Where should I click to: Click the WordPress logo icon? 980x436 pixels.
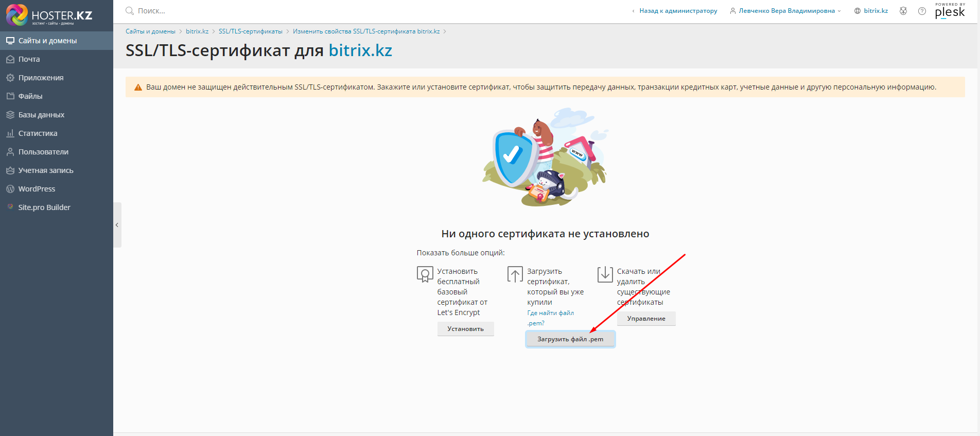[x=10, y=189]
